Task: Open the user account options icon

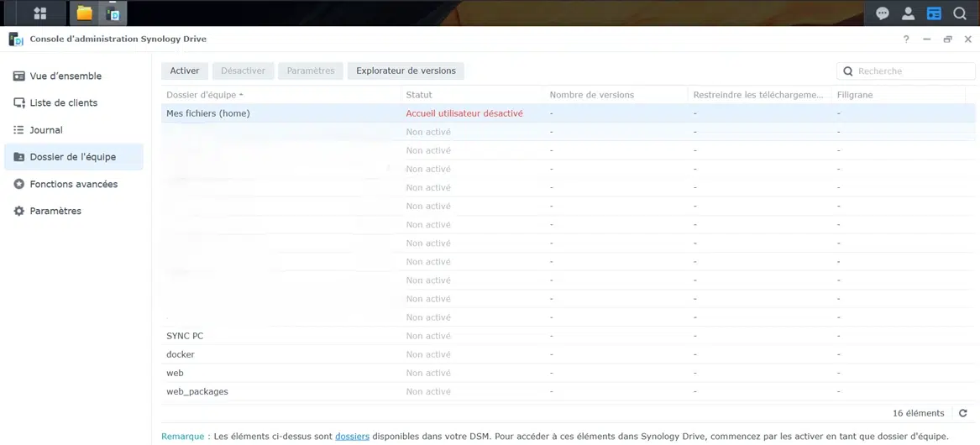Action: 908,13
